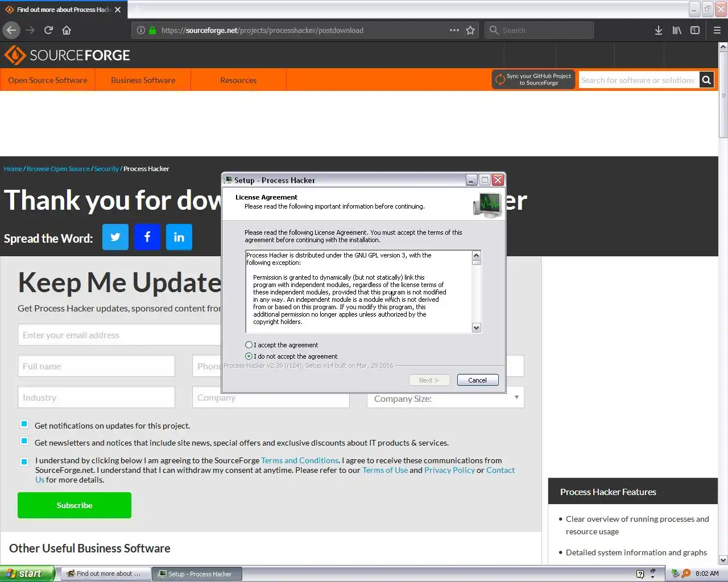Toggle the Firefox sidebar icon

pos(695,30)
